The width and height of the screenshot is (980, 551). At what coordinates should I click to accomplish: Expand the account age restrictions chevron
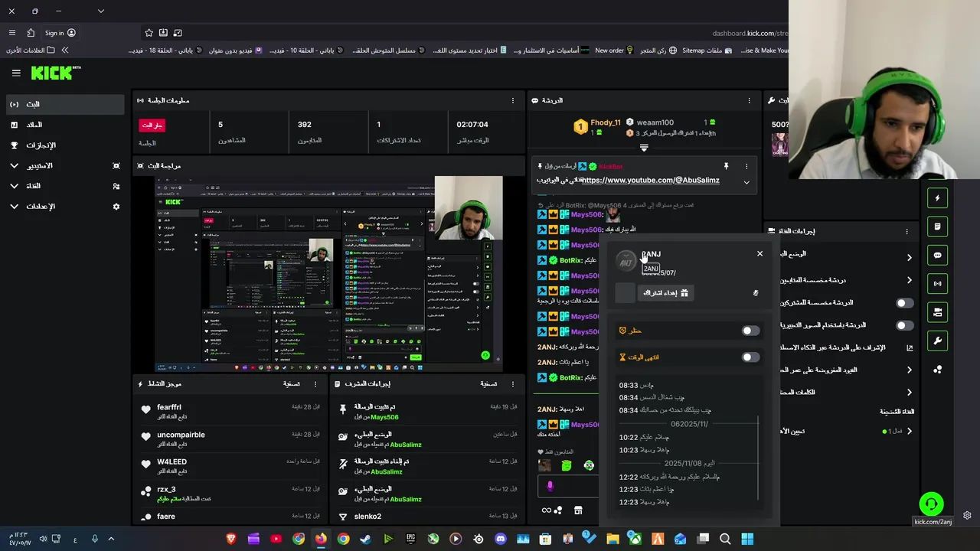pyautogui.click(x=909, y=370)
